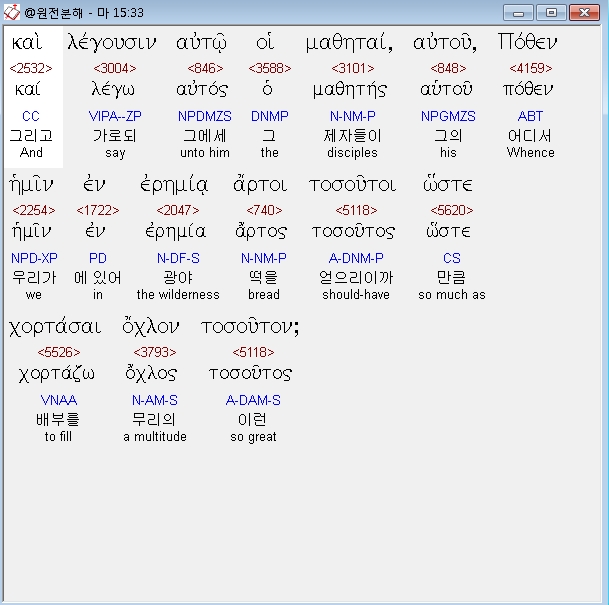
Task: Select the Greek word ὄχλον
Action: point(150,327)
